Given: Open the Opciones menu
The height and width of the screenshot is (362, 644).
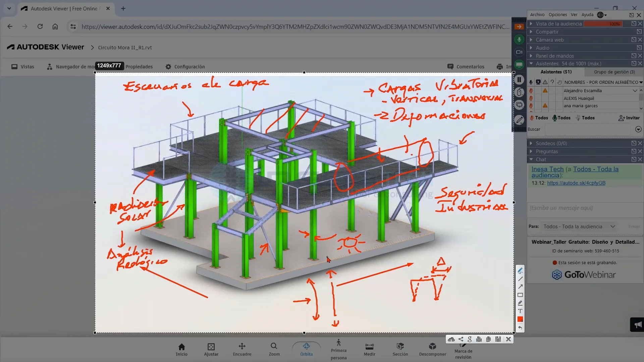Looking at the screenshot, I should pos(558,15).
